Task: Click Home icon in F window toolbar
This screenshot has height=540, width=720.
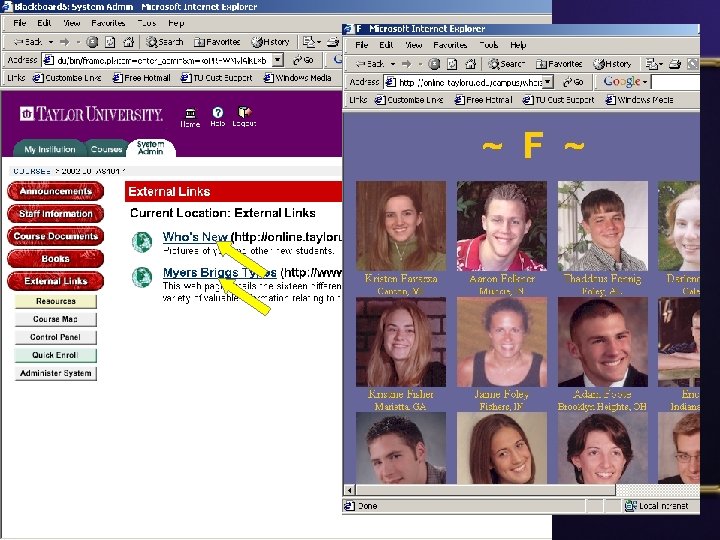Action: tap(470, 64)
